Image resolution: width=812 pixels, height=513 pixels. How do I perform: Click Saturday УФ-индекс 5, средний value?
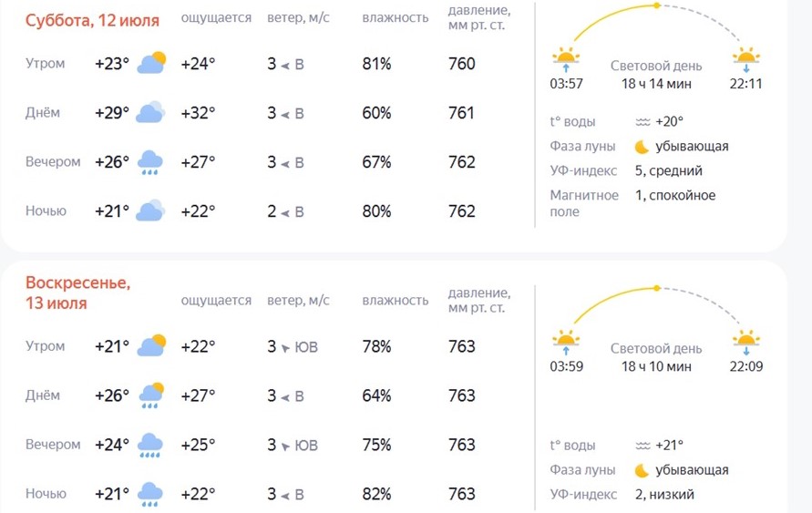pos(669,170)
